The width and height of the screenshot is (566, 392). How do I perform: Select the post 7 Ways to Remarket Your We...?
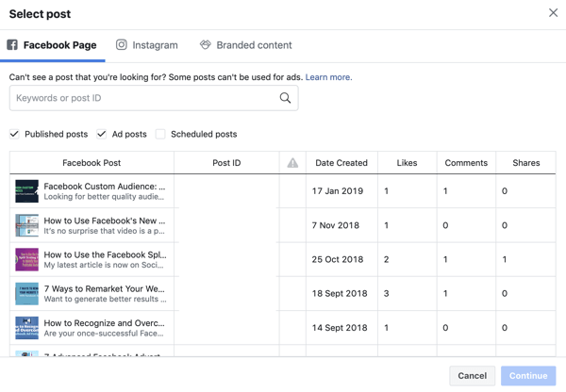[x=104, y=289]
